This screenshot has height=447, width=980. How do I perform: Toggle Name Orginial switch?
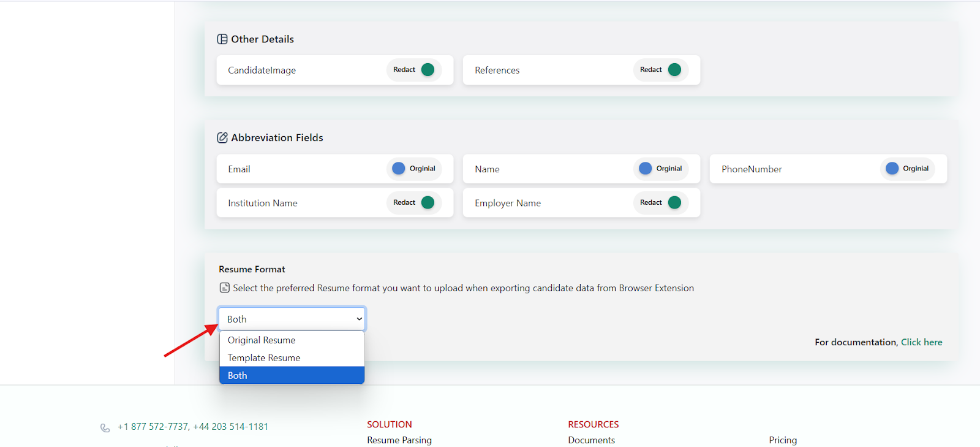click(x=661, y=169)
